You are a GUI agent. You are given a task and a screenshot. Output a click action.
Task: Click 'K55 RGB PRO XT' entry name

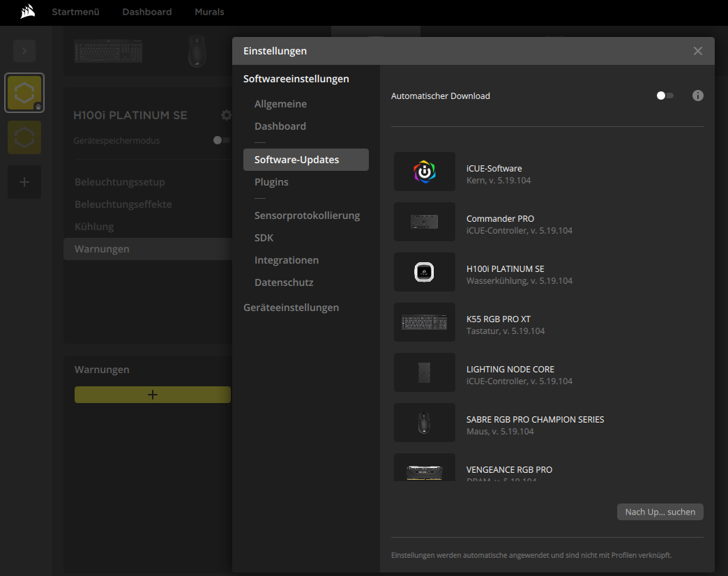(x=498, y=319)
